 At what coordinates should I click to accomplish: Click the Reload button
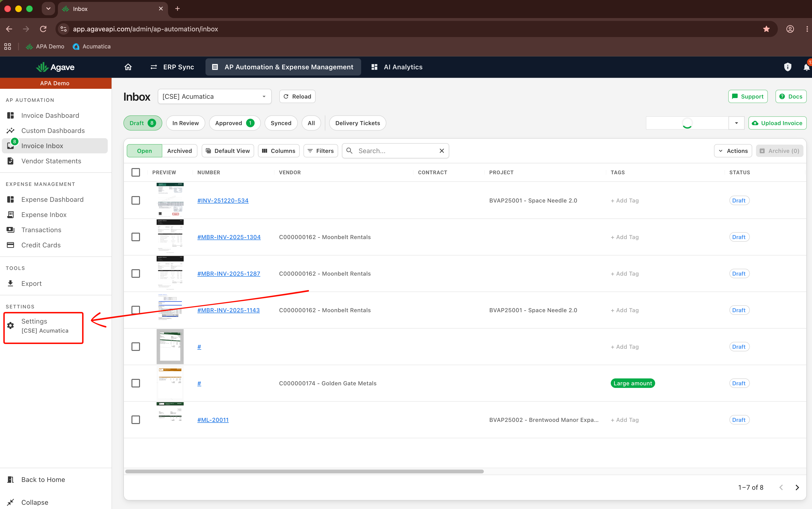[297, 97]
